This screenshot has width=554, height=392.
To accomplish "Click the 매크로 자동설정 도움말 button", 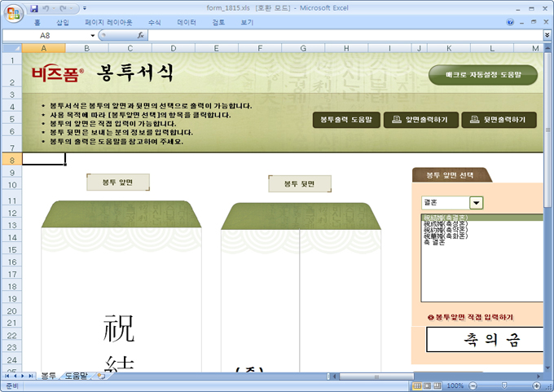I will click(482, 75).
